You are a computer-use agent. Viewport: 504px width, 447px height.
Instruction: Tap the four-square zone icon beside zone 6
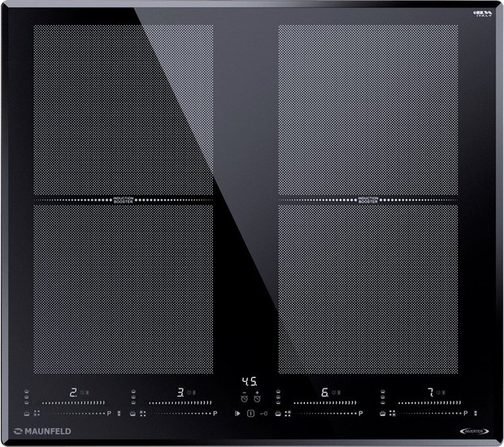point(288,414)
